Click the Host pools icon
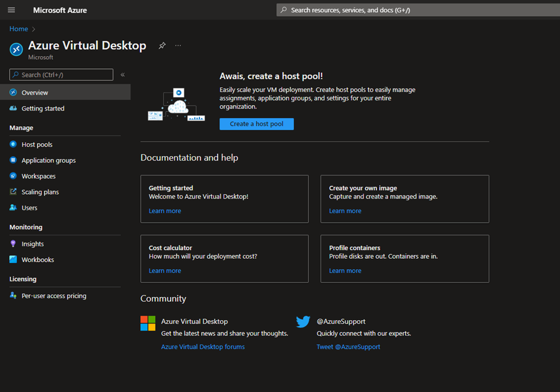This screenshot has width=560, height=392. (13, 144)
